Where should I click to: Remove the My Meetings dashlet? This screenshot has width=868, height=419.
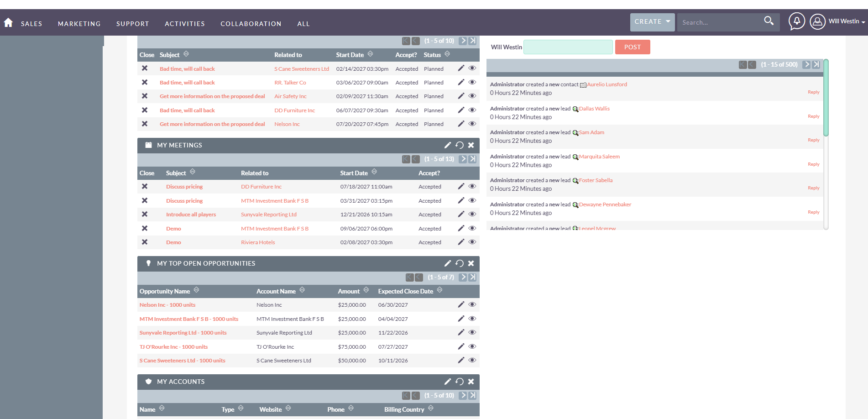(471, 145)
